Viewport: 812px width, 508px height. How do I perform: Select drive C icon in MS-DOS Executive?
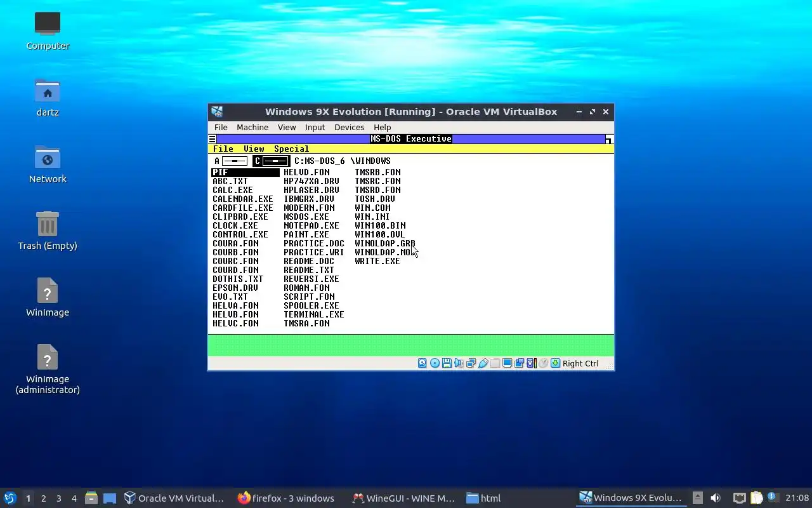coord(272,161)
